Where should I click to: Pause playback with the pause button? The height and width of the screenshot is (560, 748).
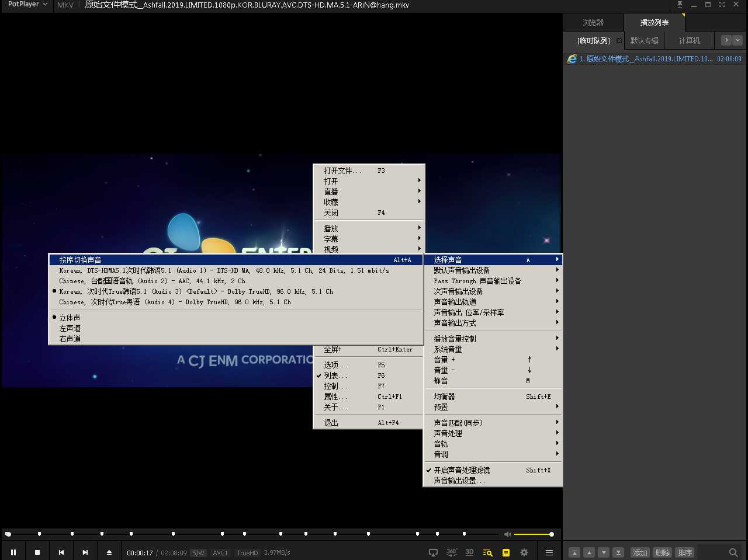(13, 552)
